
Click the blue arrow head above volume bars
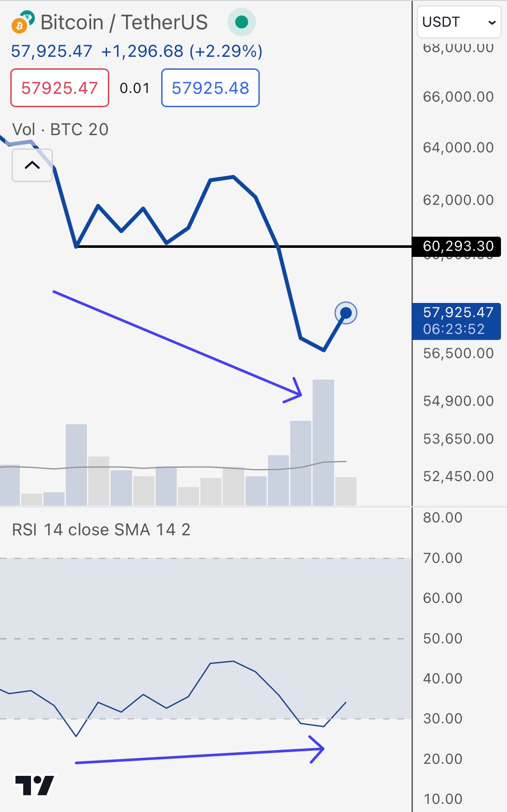point(293,390)
